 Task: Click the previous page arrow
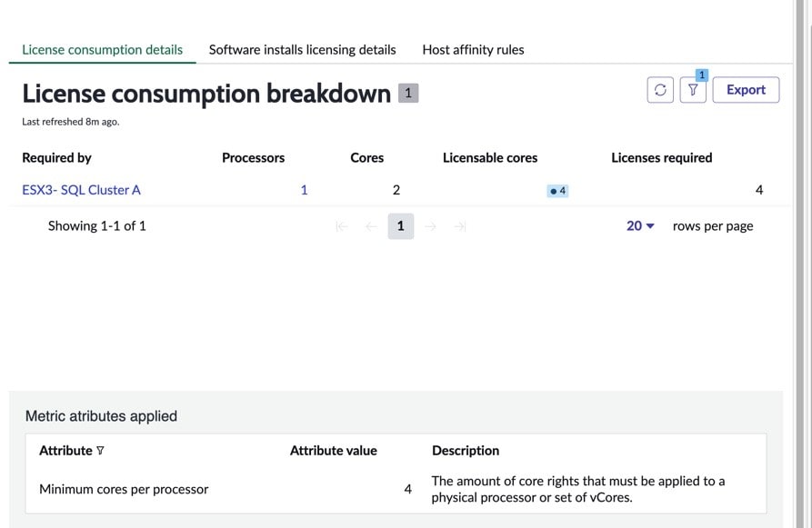point(369,225)
